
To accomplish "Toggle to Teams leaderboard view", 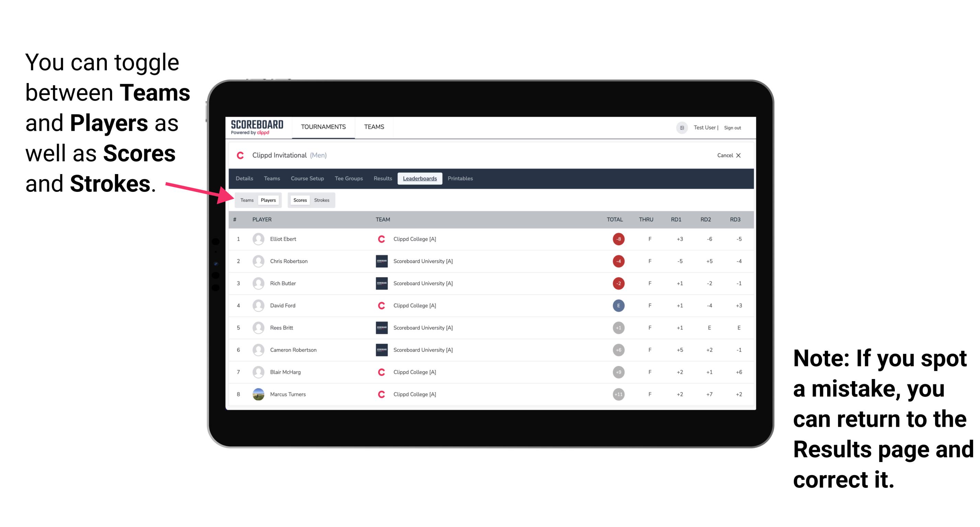I will coord(247,200).
